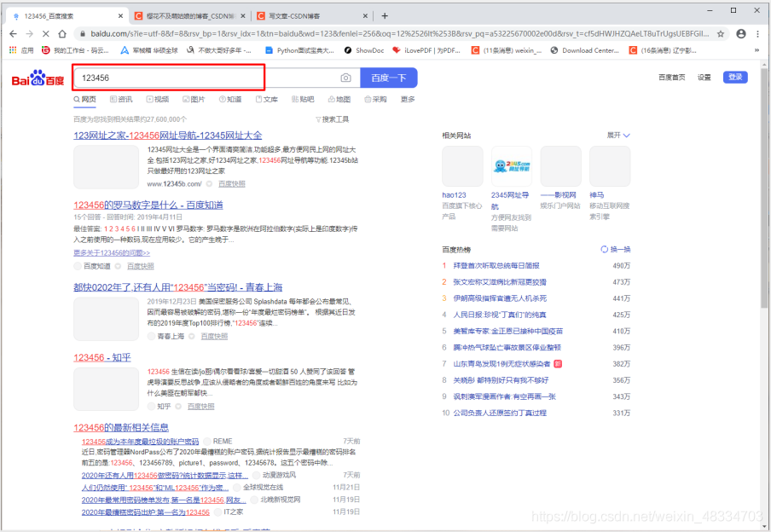The image size is (771, 532).
Task: Refresh hot list with 换一换
Action: click(x=616, y=249)
